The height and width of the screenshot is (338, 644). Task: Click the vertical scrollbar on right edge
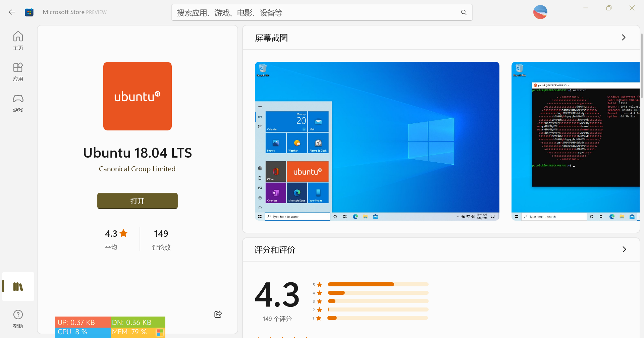(x=642, y=65)
